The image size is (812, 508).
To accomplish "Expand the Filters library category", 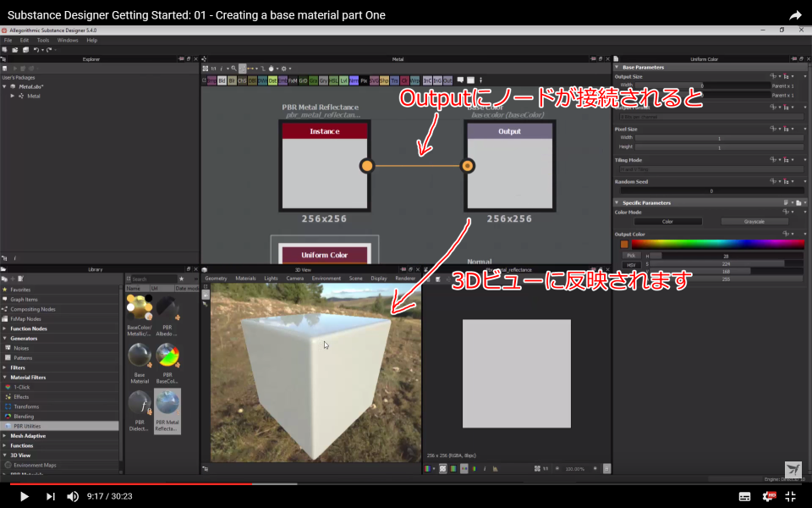I will (5, 367).
